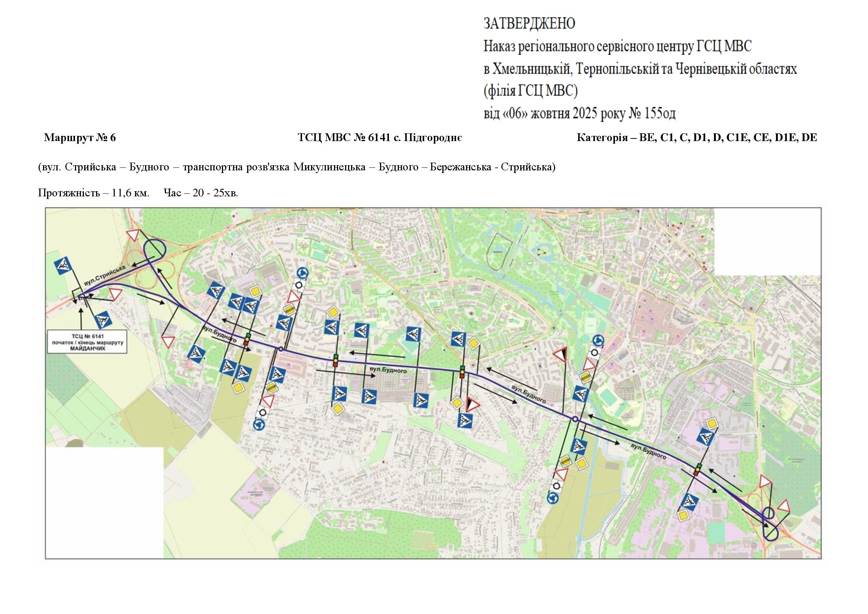Click the lowest roundabout sign near the river

(x=552, y=498)
